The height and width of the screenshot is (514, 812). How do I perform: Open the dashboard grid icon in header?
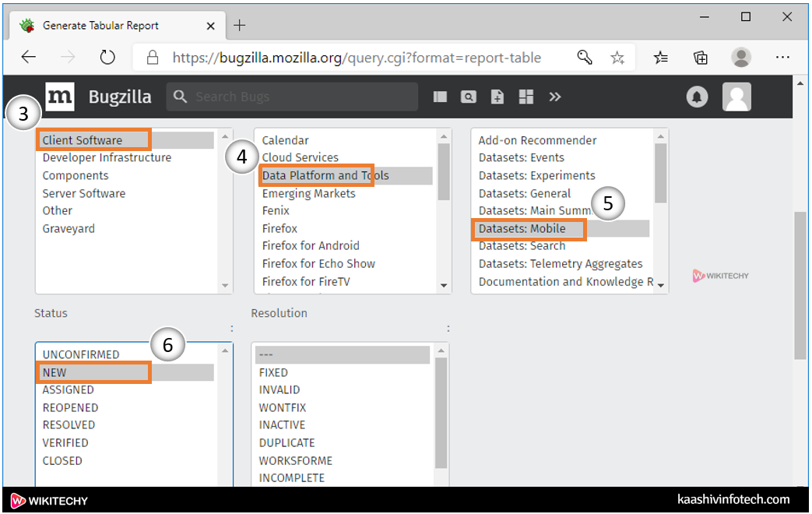click(526, 97)
